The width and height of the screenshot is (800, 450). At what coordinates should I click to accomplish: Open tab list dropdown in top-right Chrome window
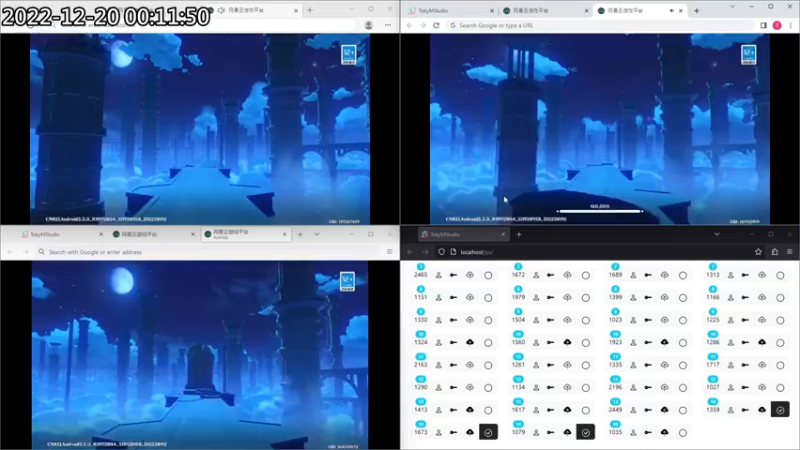[x=732, y=7]
